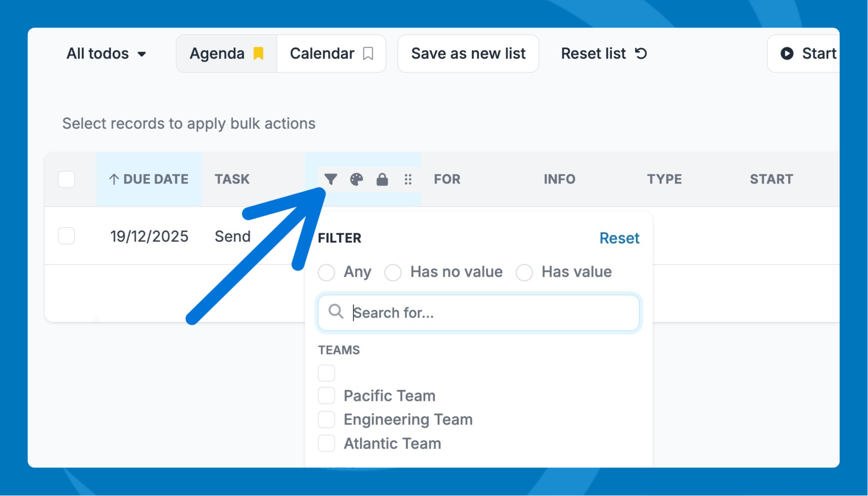Click the filter funnel icon in column header
Image resolution: width=868 pixels, height=496 pixels.
pyautogui.click(x=330, y=179)
